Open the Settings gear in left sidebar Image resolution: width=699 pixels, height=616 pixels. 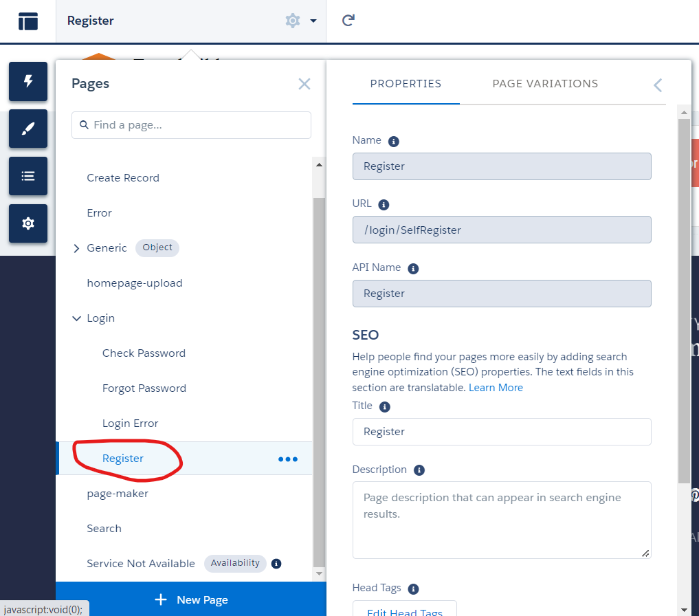pos(28,223)
